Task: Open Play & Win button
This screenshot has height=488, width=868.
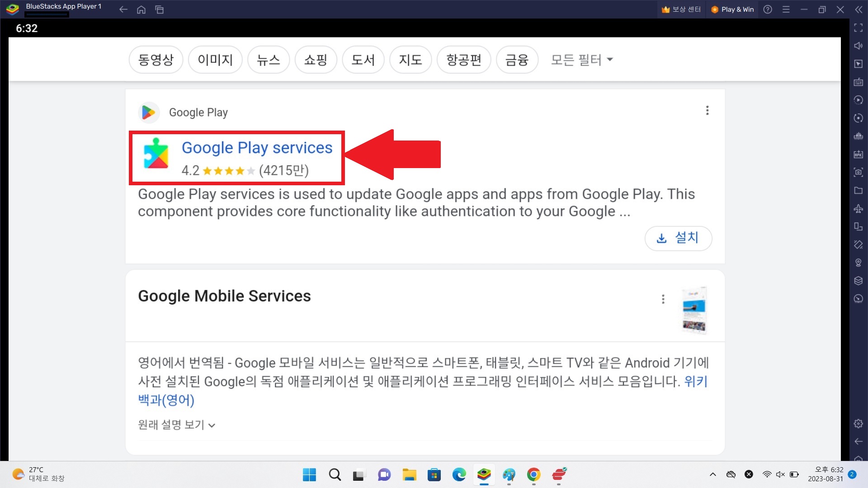Action: click(x=732, y=9)
